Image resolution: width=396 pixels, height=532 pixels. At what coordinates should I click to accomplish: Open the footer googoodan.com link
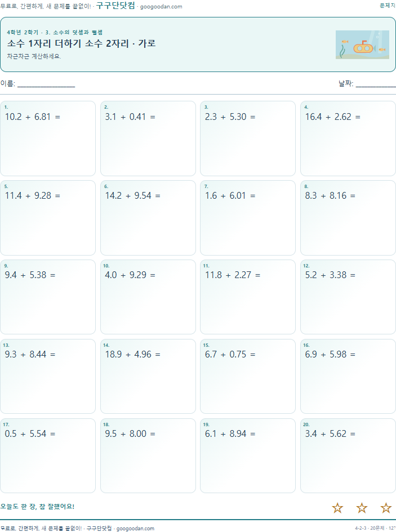coord(135,529)
